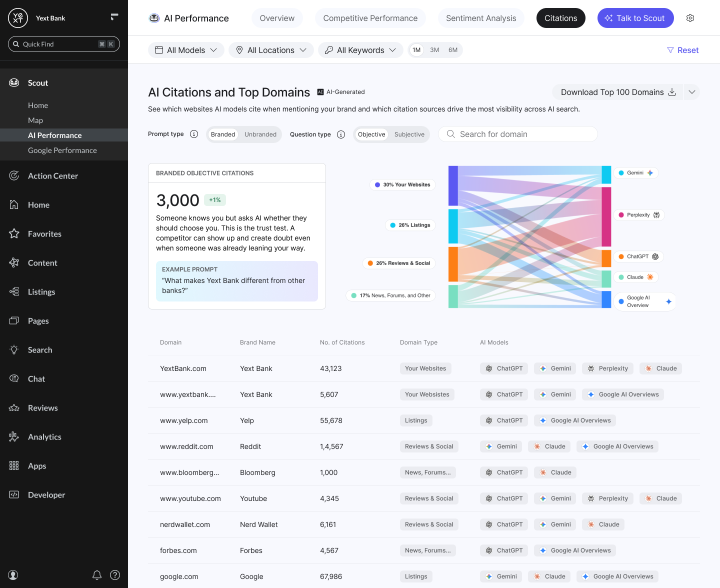
Task: Open Analytics section icon
Action: pos(14,437)
